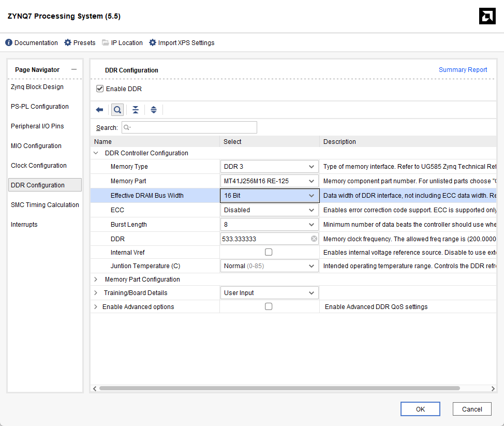The height and width of the screenshot is (426, 504).
Task: Open the Burst Length dropdown
Action: point(270,225)
